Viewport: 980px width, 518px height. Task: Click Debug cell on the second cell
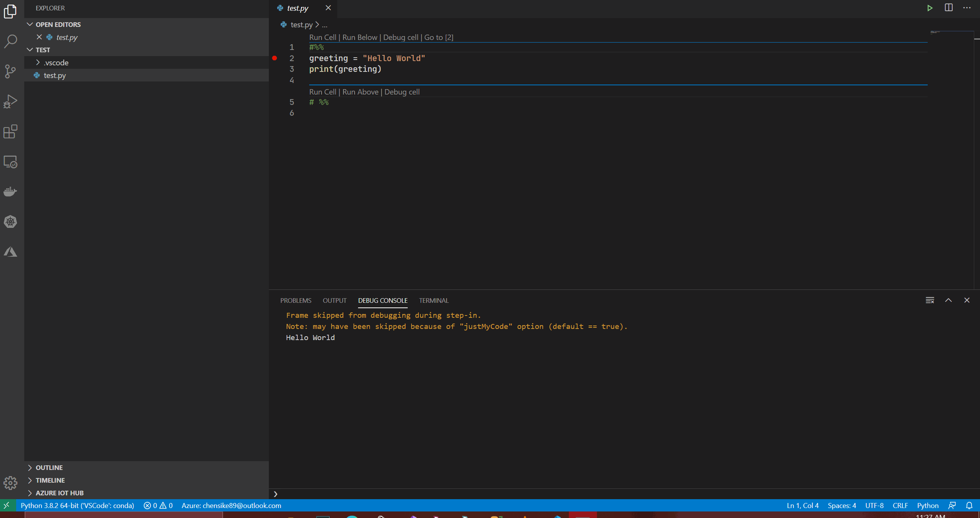(402, 92)
